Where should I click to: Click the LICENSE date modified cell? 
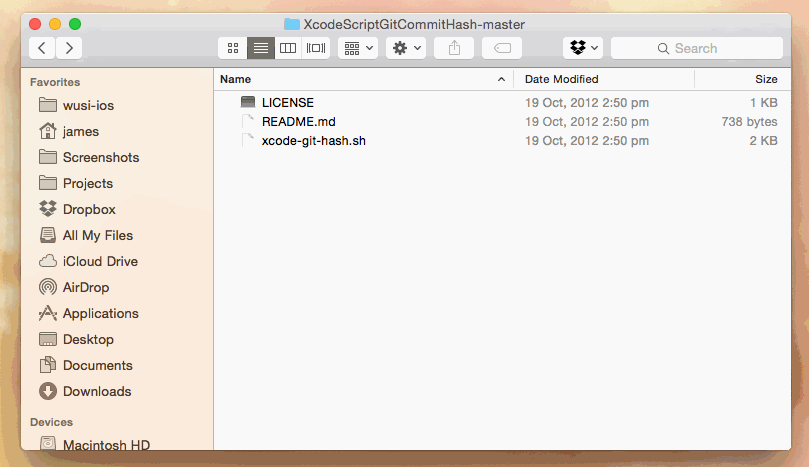[x=587, y=103]
